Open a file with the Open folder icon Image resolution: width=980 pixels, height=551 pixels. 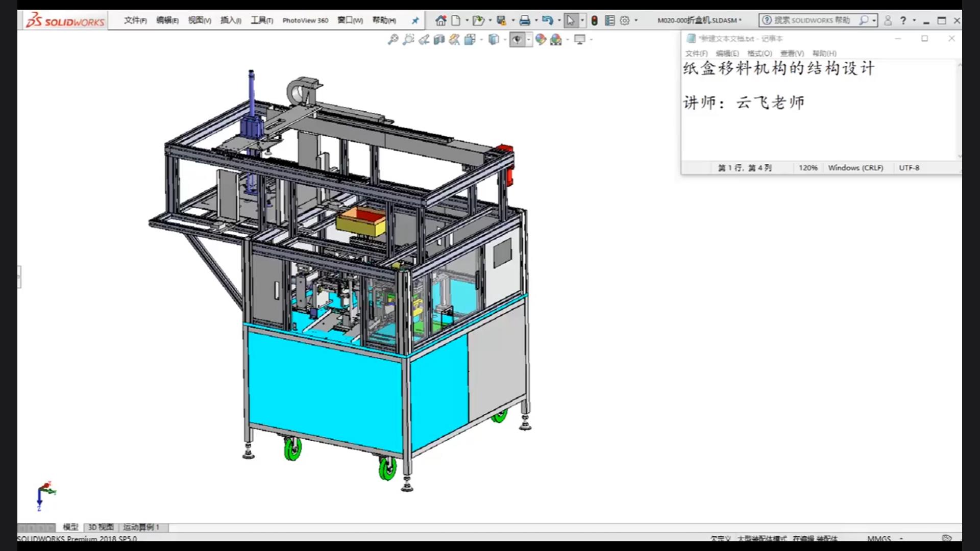478,20
